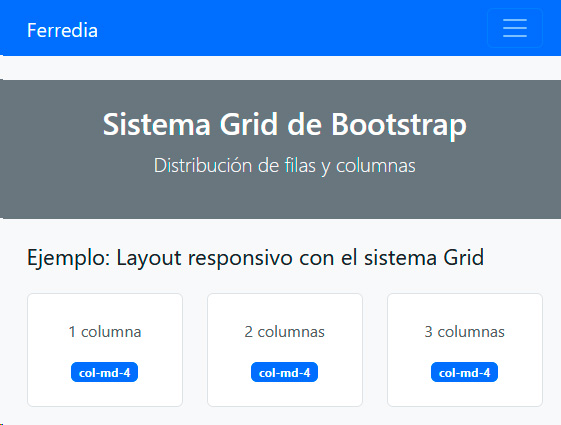561x425 pixels.
Task: Click the col-md-4 badge under 1 columna
Action: pyautogui.click(x=104, y=372)
